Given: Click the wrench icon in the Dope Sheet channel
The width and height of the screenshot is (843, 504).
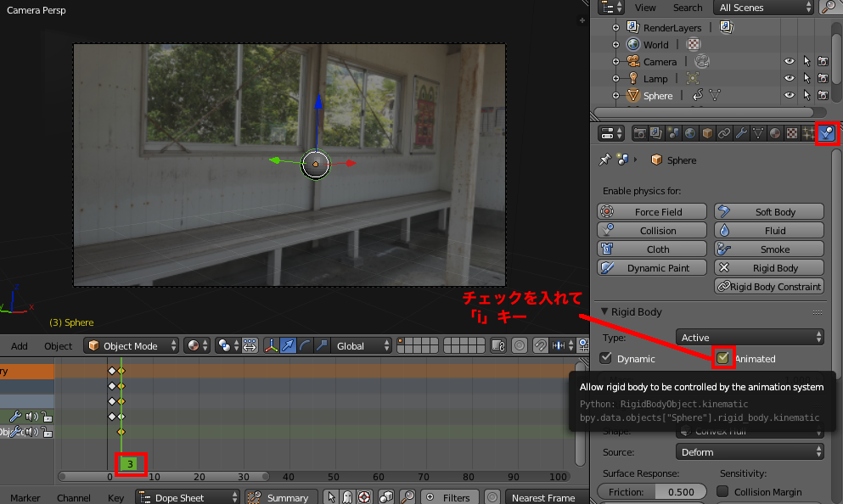Looking at the screenshot, I should pyautogui.click(x=14, y=417).
